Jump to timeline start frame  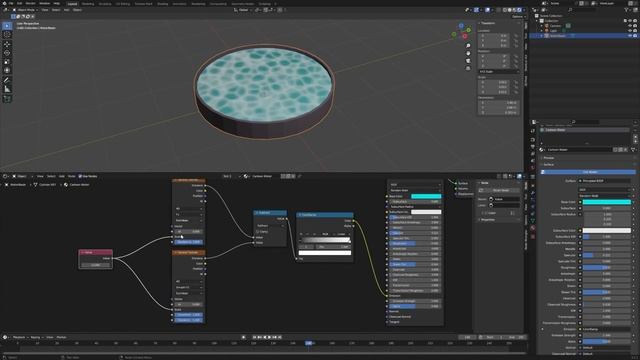pos(254,337)
